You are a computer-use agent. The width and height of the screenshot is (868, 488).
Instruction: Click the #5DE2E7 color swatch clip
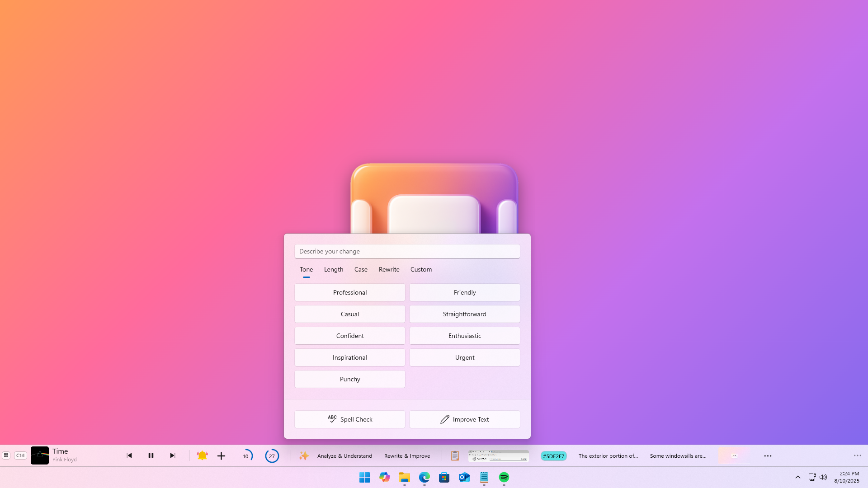(553, 456)
